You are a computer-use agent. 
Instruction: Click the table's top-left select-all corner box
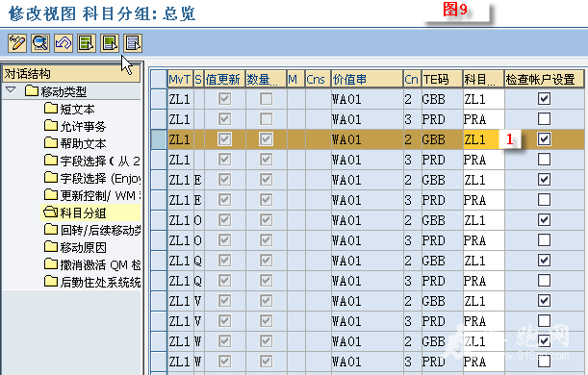click(159, 79)
